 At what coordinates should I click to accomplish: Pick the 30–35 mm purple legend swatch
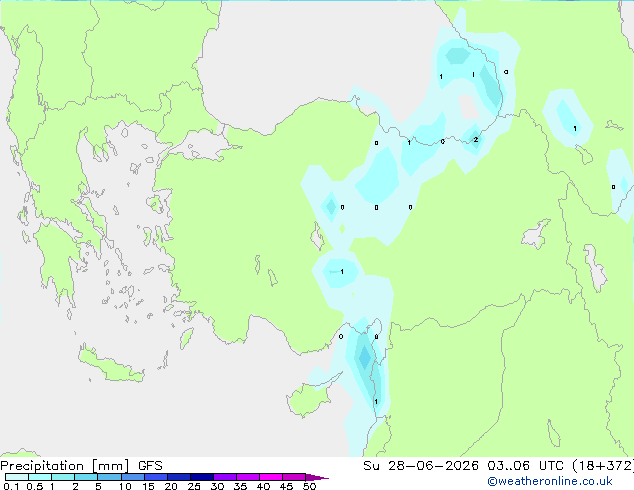click(225, 477)
